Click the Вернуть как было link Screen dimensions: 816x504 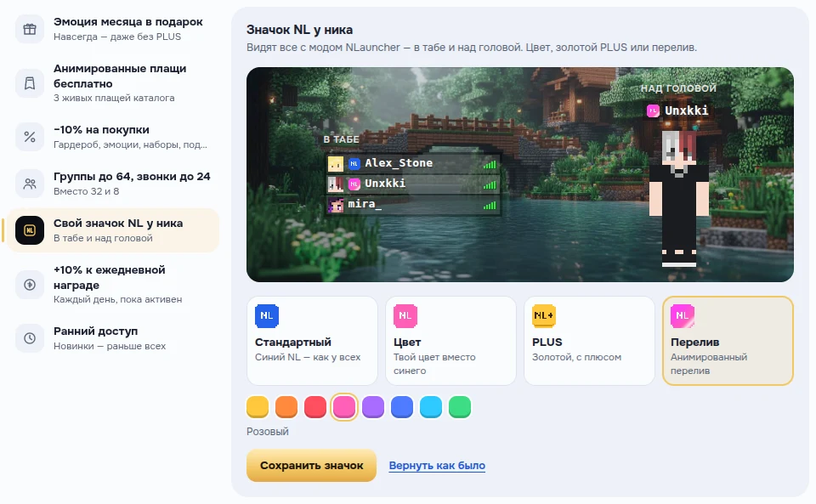[437, 466]
